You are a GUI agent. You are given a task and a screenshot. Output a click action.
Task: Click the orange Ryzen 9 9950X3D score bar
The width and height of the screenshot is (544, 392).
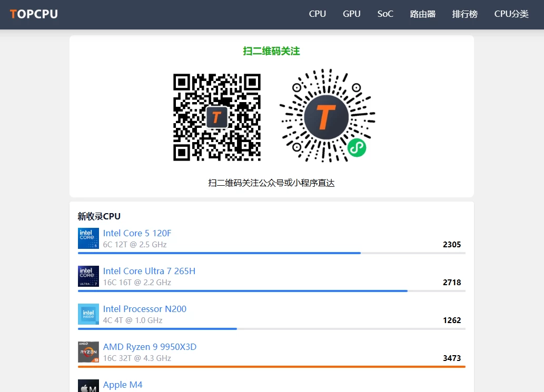(x=271, y=367)
